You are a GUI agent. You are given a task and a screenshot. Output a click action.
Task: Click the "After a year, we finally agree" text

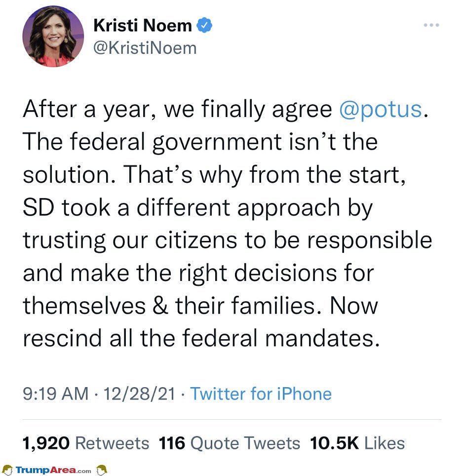click(x=178, y=110)
